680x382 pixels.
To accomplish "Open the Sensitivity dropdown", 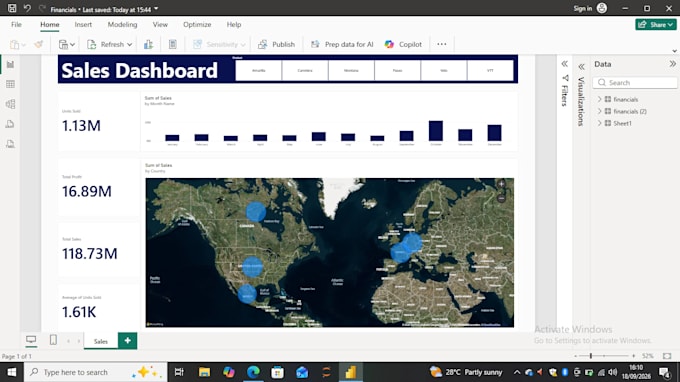I will (x=219, y=44).
